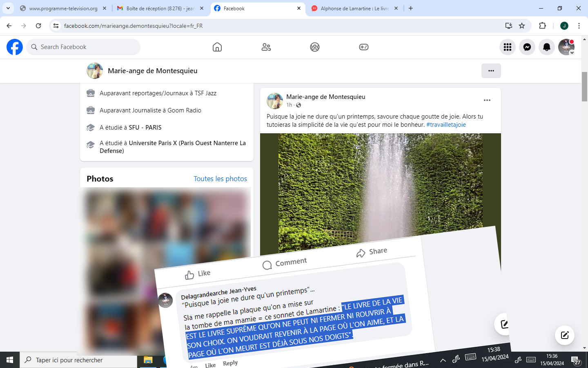Close the Facebook browser tab
Screen dimensions: 588x368
click(299, 8)
